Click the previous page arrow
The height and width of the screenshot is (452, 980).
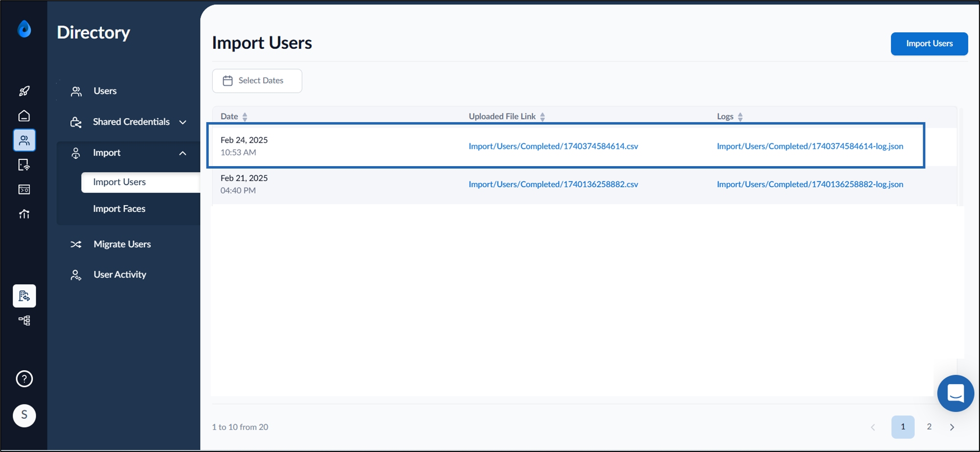pos(873,427)
